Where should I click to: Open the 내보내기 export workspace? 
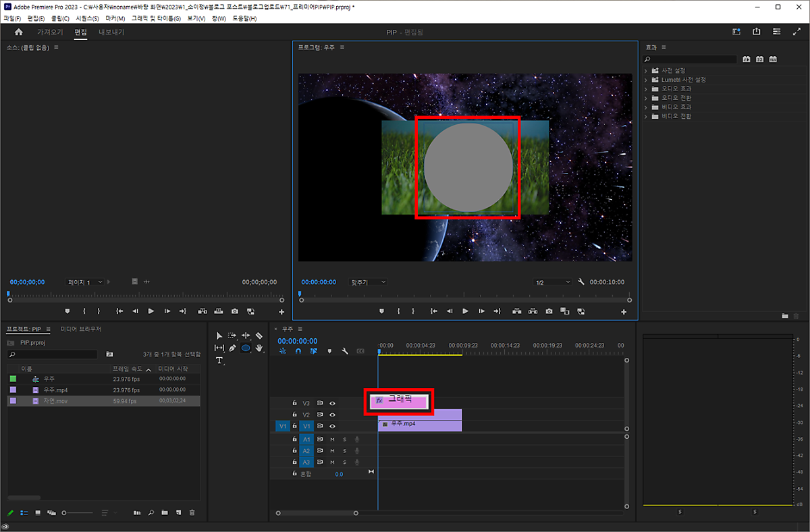pyautogui.click(x=111, y=32)
